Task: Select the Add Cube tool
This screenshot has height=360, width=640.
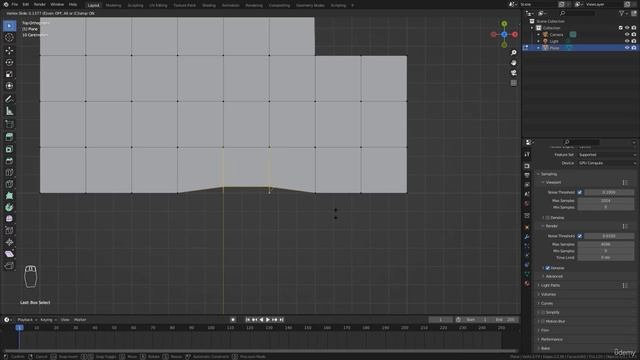Action: 9,124
